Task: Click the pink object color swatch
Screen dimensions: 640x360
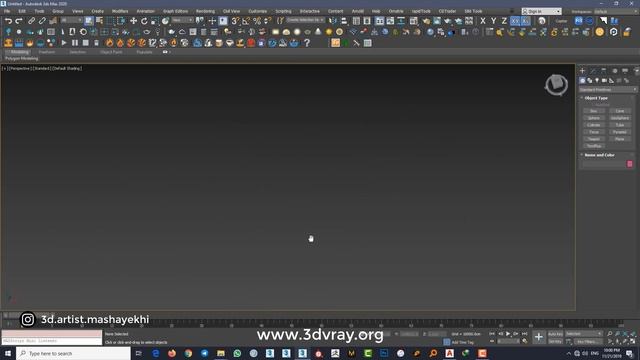Action: [x=629, y=164]
